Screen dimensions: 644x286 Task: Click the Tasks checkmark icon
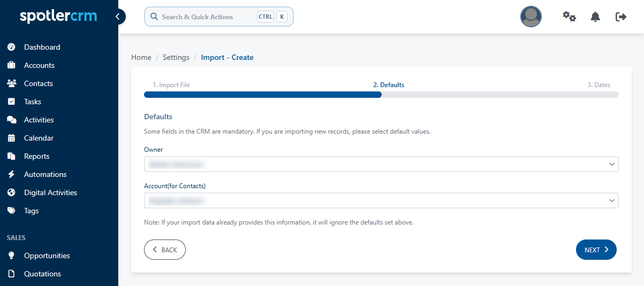pyautogui.click(x=11, y=102)
